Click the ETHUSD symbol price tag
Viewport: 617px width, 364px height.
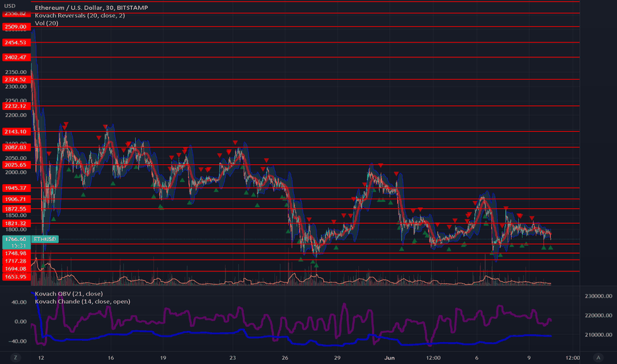[x=45, y=239]
